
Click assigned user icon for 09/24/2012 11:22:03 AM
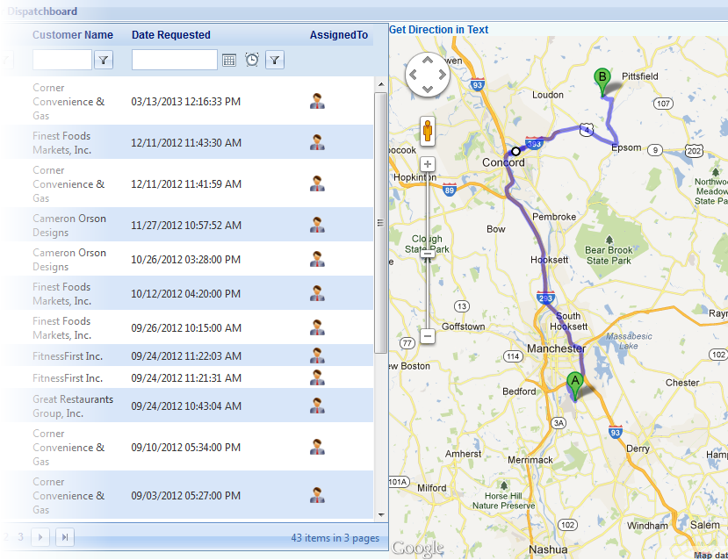pos(317,355)
